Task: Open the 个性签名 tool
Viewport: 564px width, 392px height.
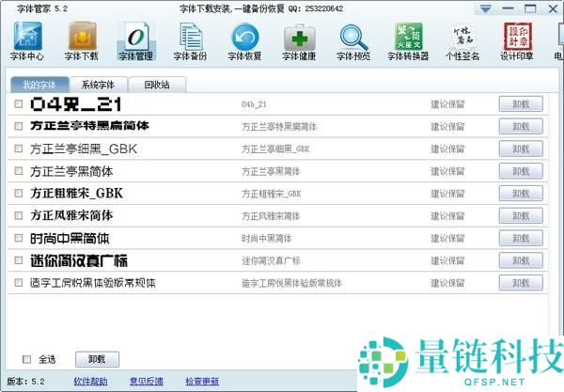Action: (x=462, y=41)
